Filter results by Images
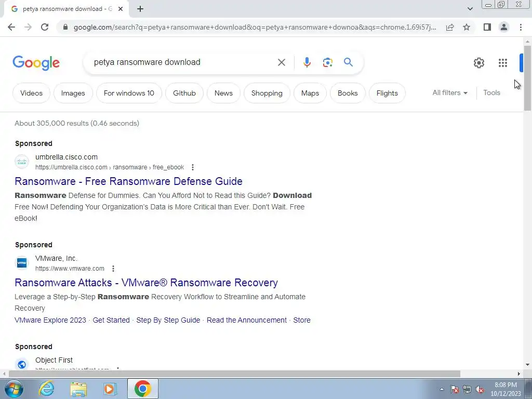This screenshot has height=399, width=532. [x=73, y=94]
